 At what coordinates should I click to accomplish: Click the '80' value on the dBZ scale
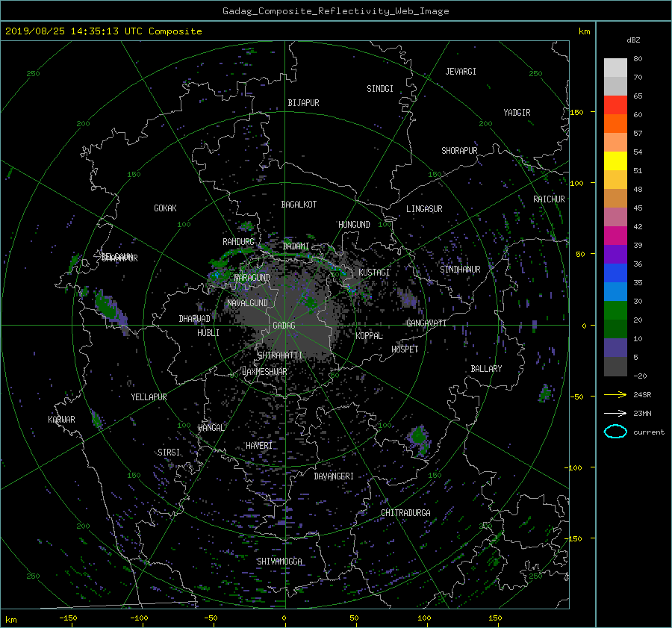click(638, 59)
